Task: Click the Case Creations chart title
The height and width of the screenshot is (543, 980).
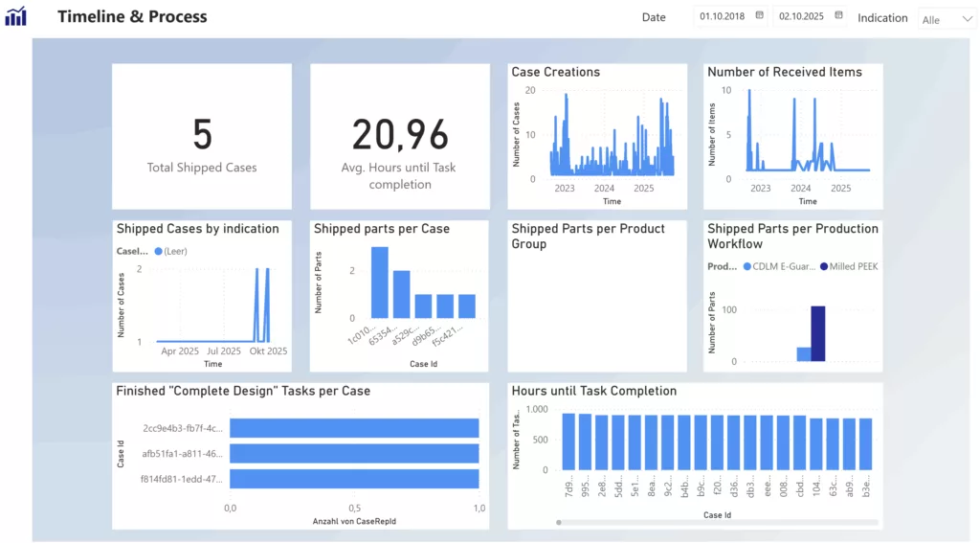Action: (556, 72)
